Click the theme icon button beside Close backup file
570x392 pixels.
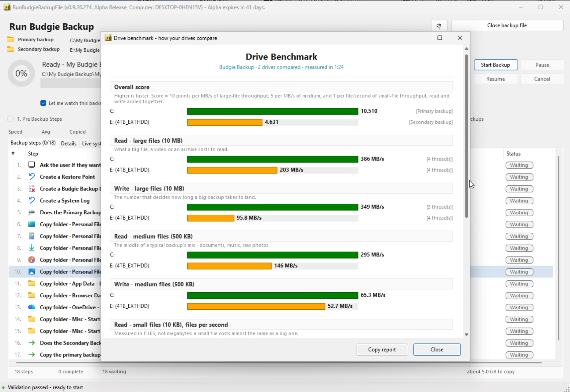(439, 26)
